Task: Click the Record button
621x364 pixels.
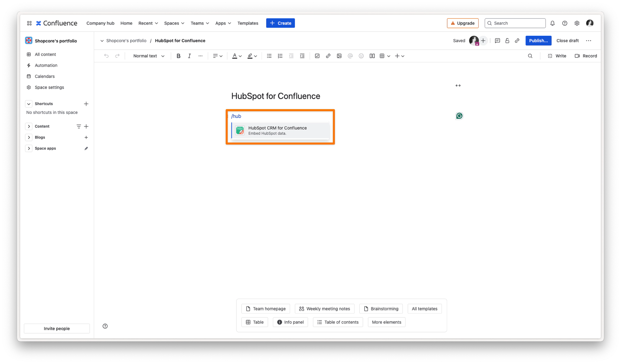Action: 586,56
